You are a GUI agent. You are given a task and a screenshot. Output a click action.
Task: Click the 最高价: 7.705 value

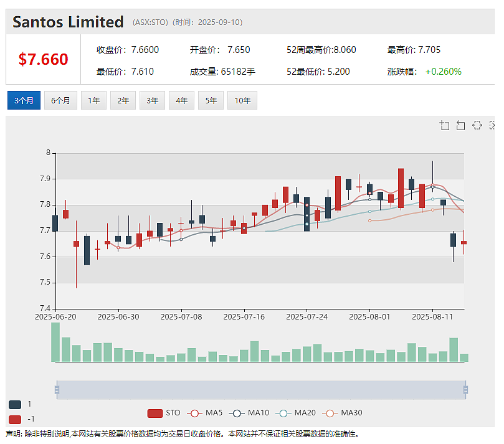tap(414, 50)
